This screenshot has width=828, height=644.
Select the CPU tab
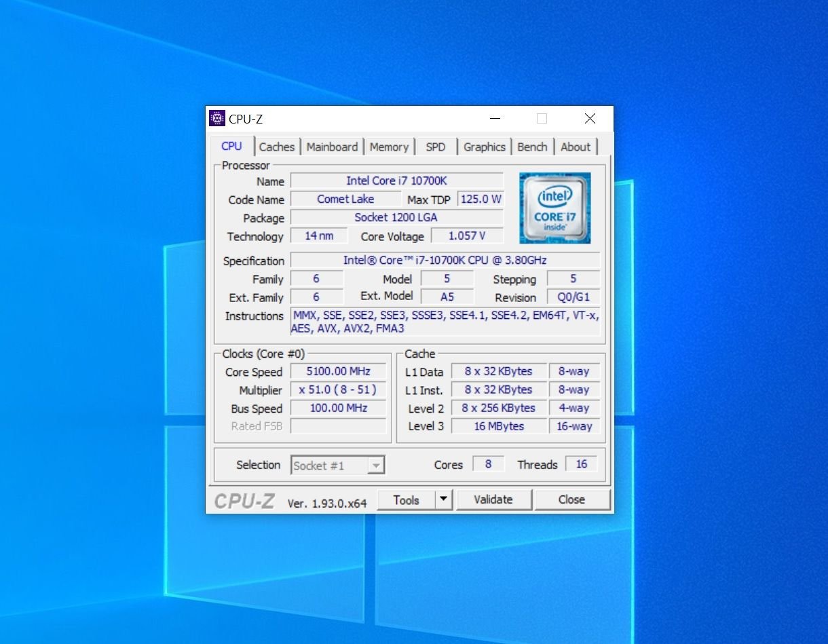click(x=231, y=146)
